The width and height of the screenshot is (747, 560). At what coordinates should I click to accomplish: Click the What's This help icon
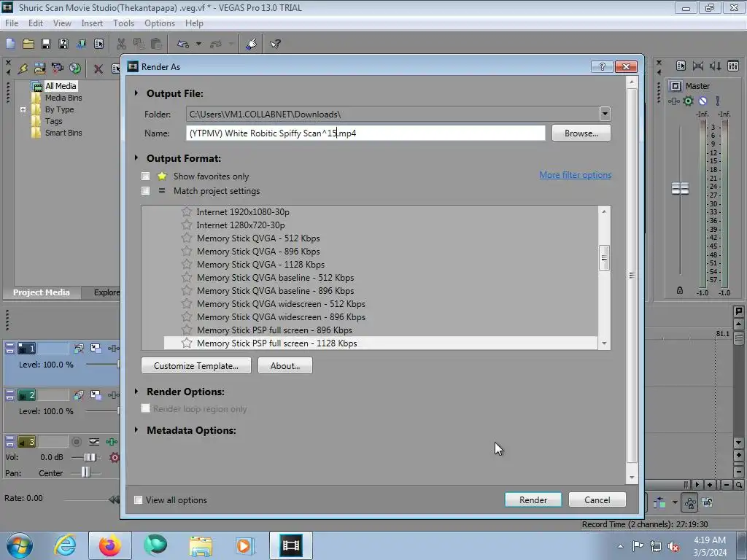coord(275,44)
